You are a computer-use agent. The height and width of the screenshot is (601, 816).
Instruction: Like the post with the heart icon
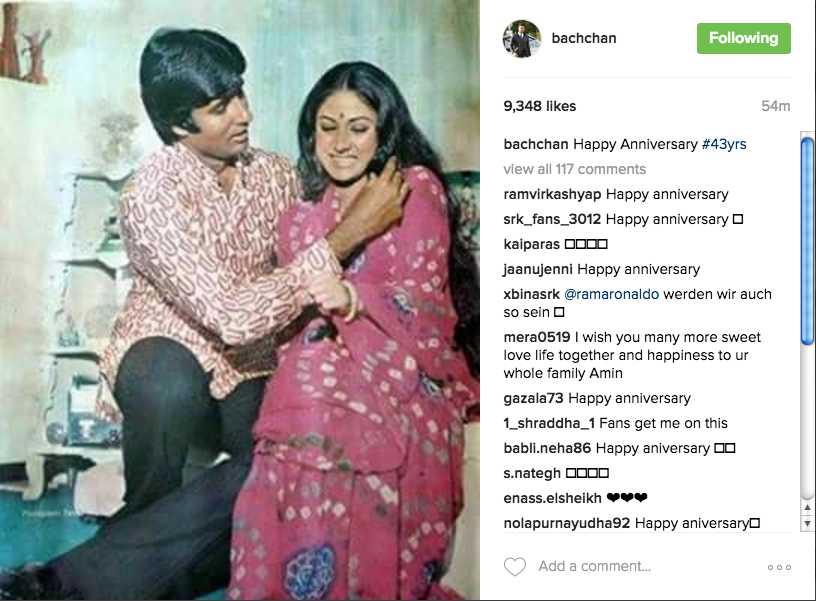click(515, 567)
